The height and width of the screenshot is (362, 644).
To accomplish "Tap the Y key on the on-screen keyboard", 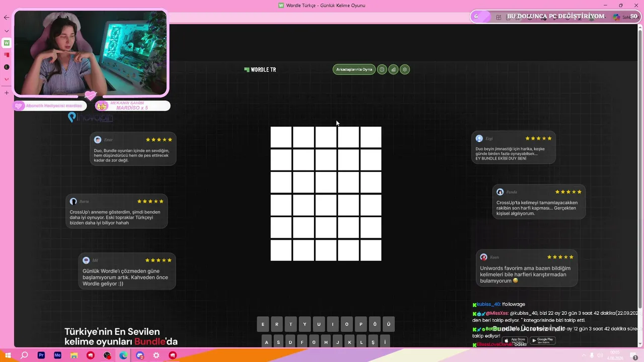I will (305, 324).
